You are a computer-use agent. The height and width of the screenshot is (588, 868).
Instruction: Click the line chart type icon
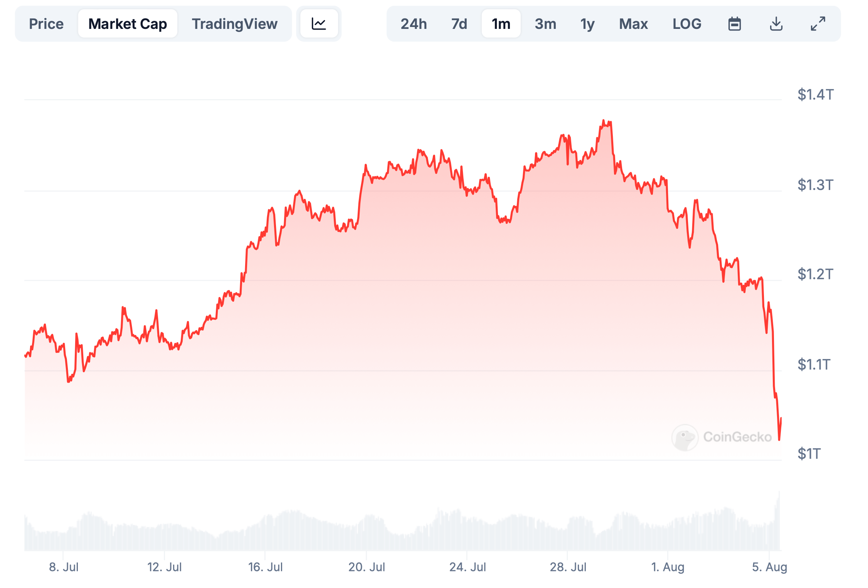coord(319,24)
